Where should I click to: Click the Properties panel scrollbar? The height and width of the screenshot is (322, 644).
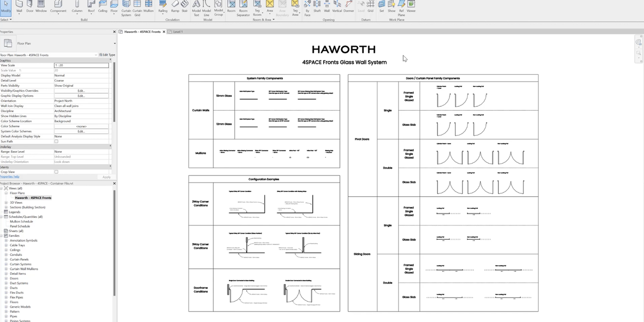pos(114,92)
